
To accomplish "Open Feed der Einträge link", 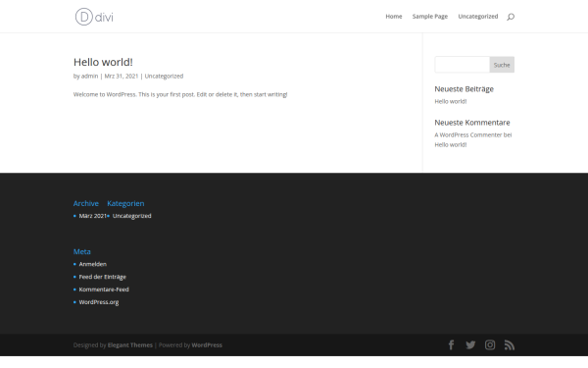I will click(102, 277).
